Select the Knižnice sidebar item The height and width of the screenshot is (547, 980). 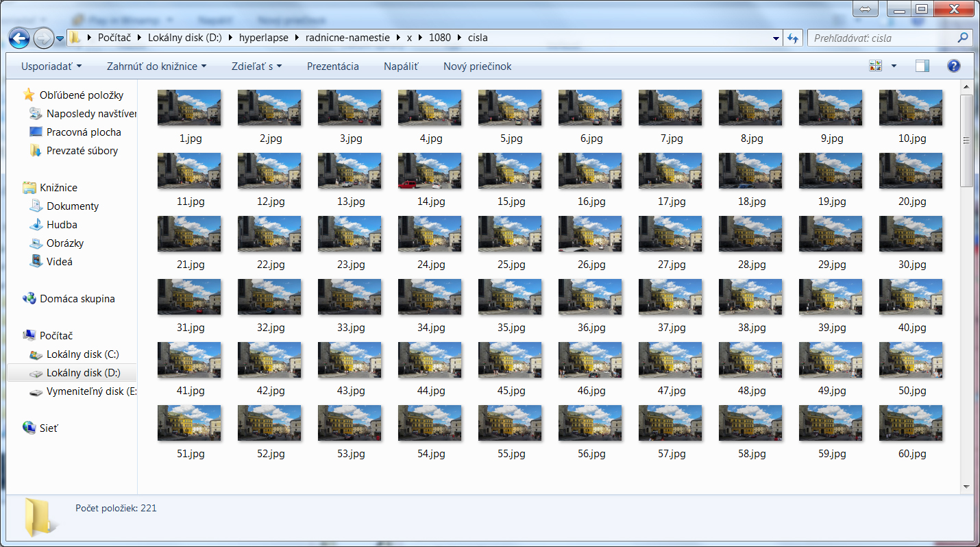pyautogui.click(x=50, y=188)
